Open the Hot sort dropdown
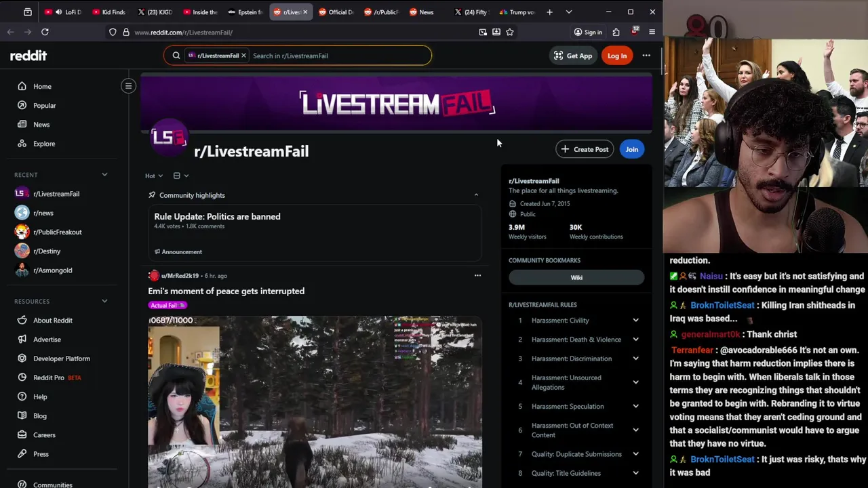 tap(154, 176)
